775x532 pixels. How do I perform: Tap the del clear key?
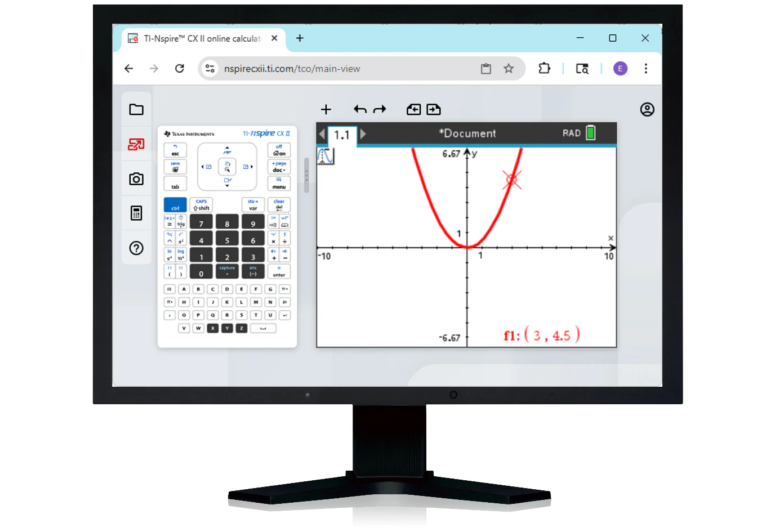279,205
